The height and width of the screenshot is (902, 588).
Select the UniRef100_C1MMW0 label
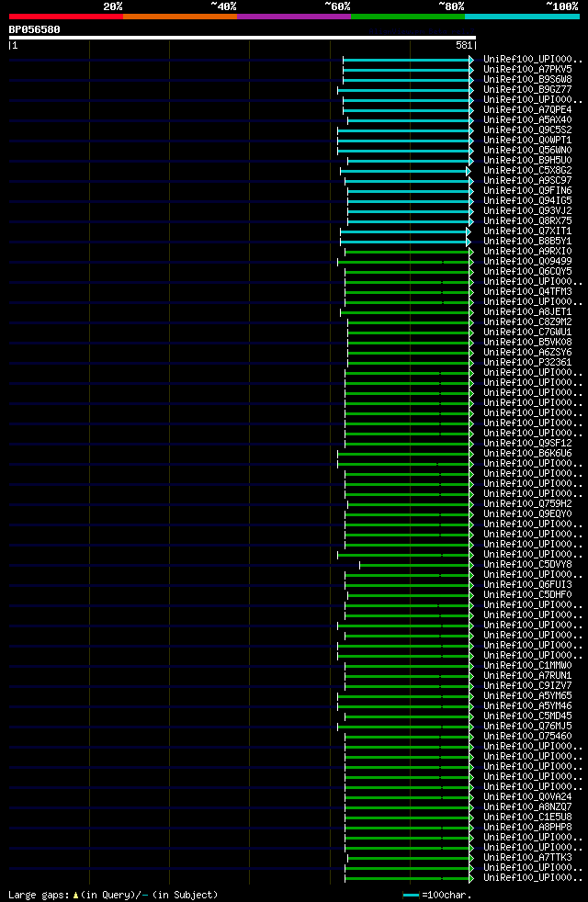pos(527,666)
